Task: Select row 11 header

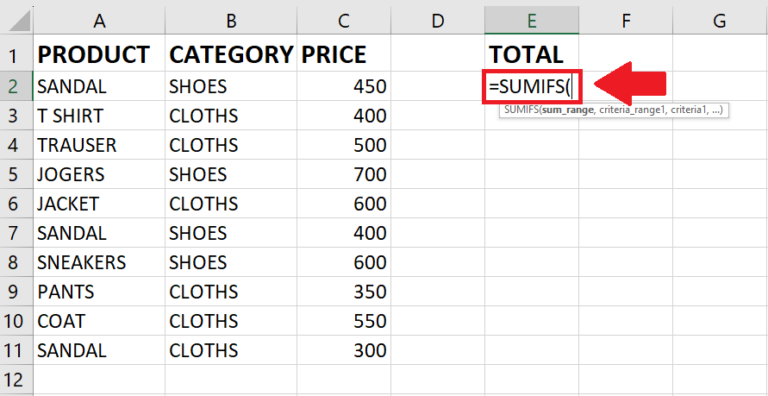Action: (17, 350)
